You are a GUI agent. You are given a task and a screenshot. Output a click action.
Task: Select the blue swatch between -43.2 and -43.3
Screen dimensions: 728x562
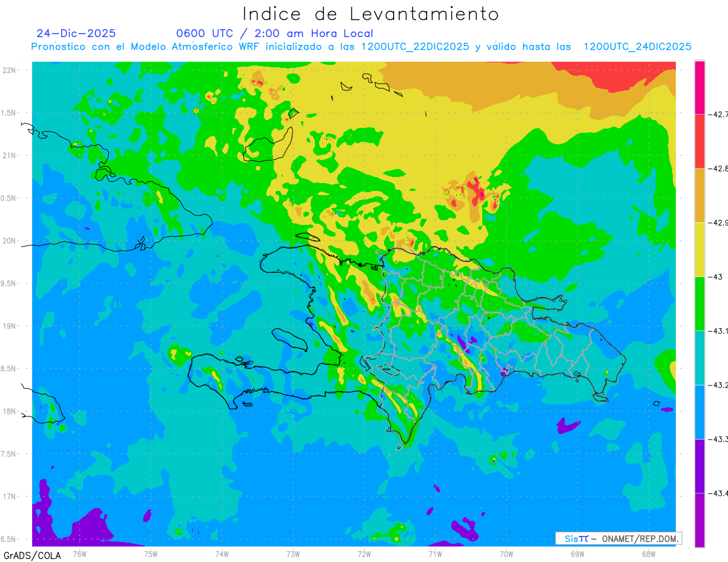coord(699,412)
